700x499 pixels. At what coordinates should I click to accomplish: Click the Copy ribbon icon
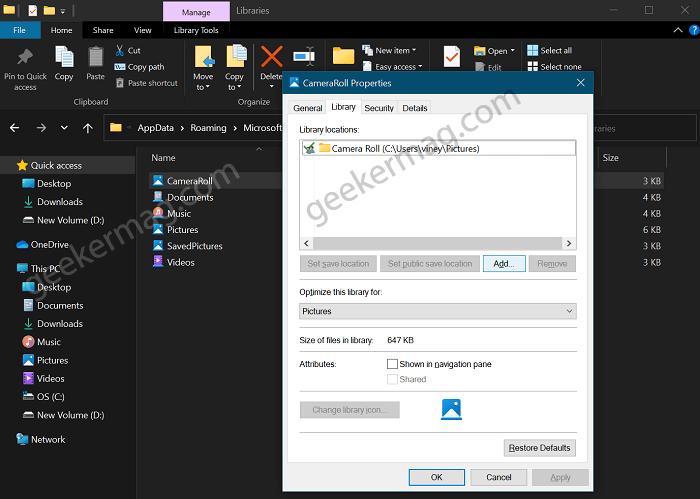pos(64,57)
